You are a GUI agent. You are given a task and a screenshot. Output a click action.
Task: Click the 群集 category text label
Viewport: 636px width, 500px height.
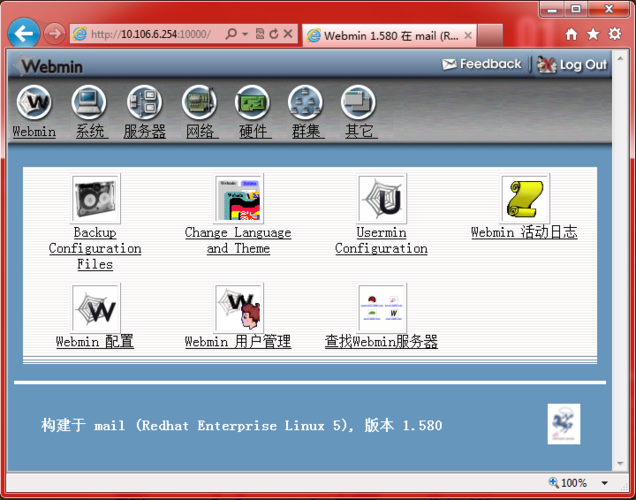[308, 131]
